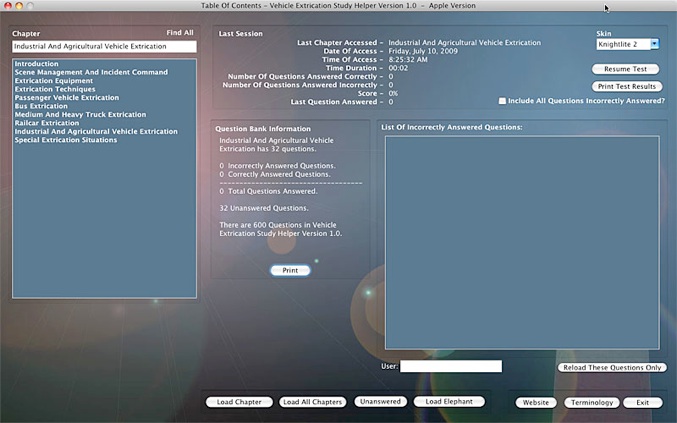Image resolution: width=677 pixels, height=423 pixels.
Task: Click the Load Elephant button
Action: click(x=449, y=401)
